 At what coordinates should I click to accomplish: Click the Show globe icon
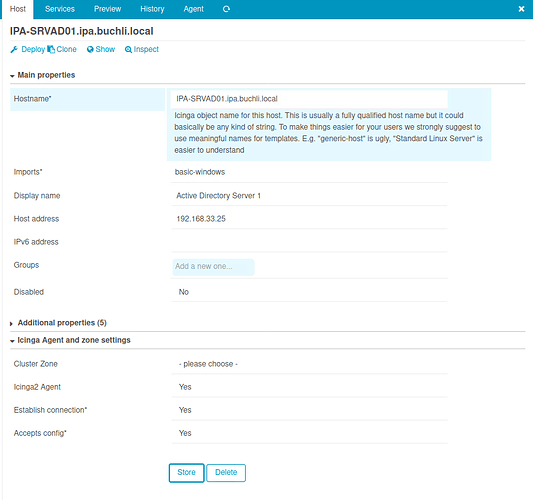pos(90,50)
